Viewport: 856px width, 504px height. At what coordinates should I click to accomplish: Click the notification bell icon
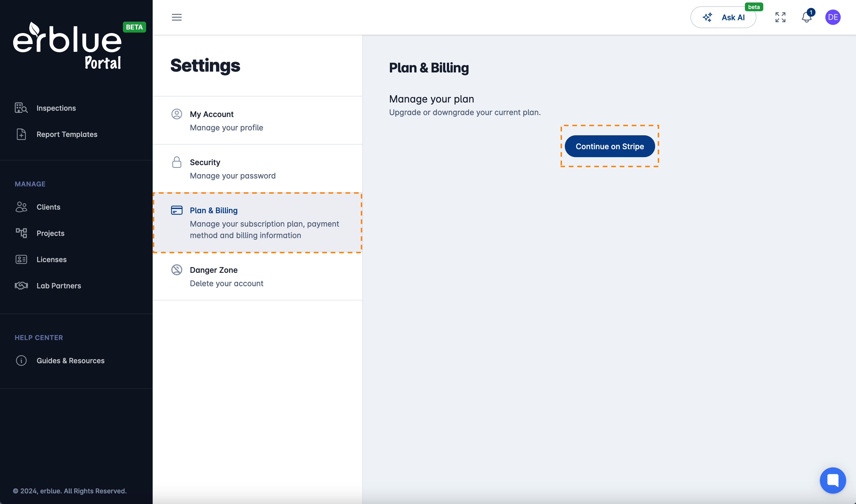click(807, 17)
